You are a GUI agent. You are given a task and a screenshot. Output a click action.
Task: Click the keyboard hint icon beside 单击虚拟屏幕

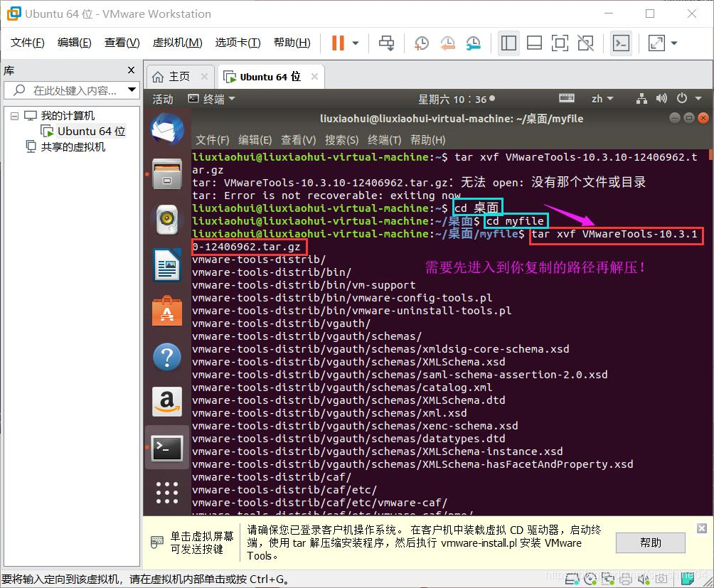pos(156,542)
